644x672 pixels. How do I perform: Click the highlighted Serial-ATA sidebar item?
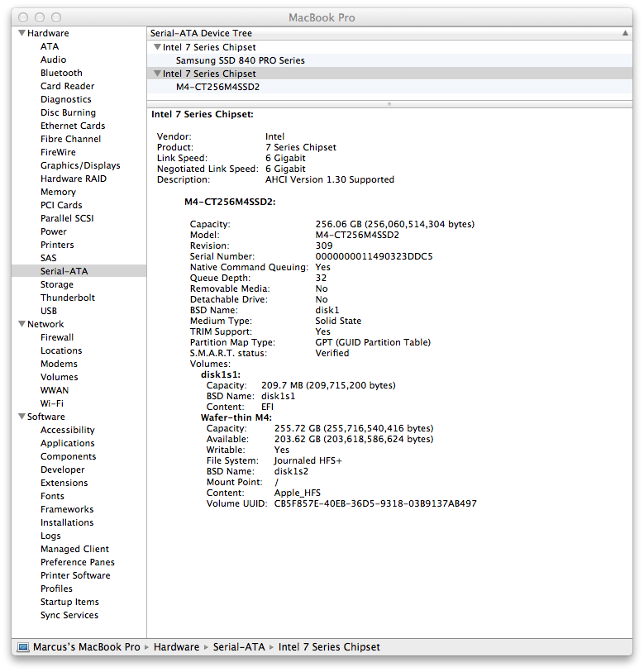coord(79,271)
